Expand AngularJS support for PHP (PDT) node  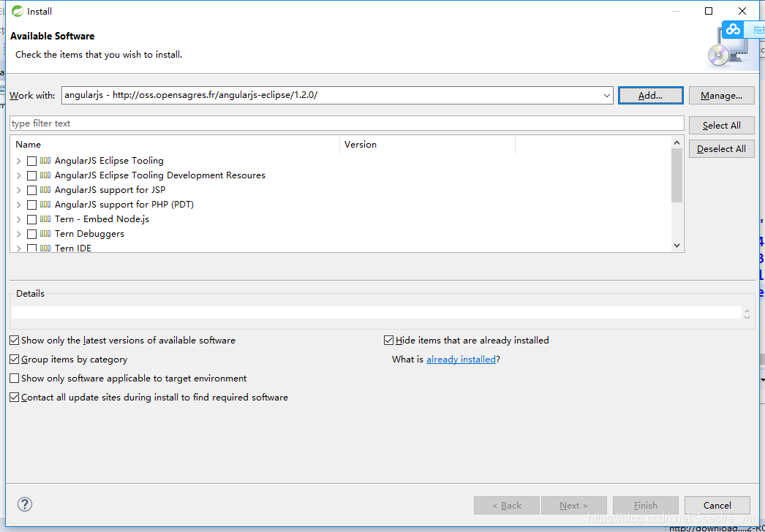[x=18, y=205]
